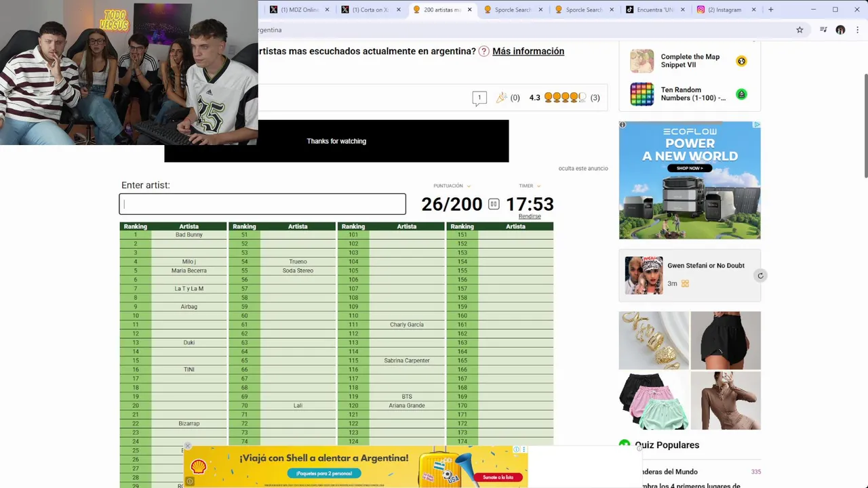Close the '200 artistas' tab
The height and width of the screenshot is (488, 868).
pos(469,9)
